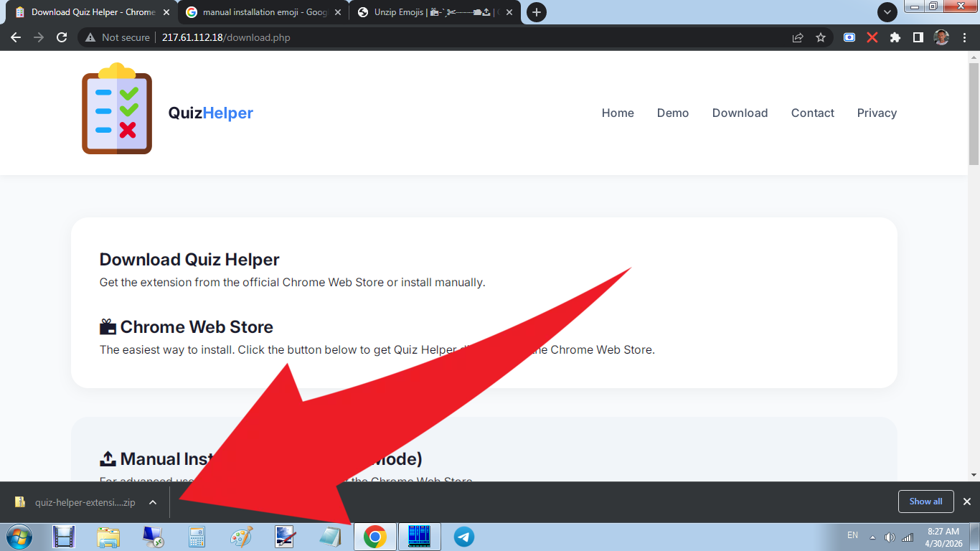Image resolution: width=980 pixels, height=551 pixels.
Task: Click the Download Quiz Helper heading
Action: pyautogui.click(x=189, y=260)
